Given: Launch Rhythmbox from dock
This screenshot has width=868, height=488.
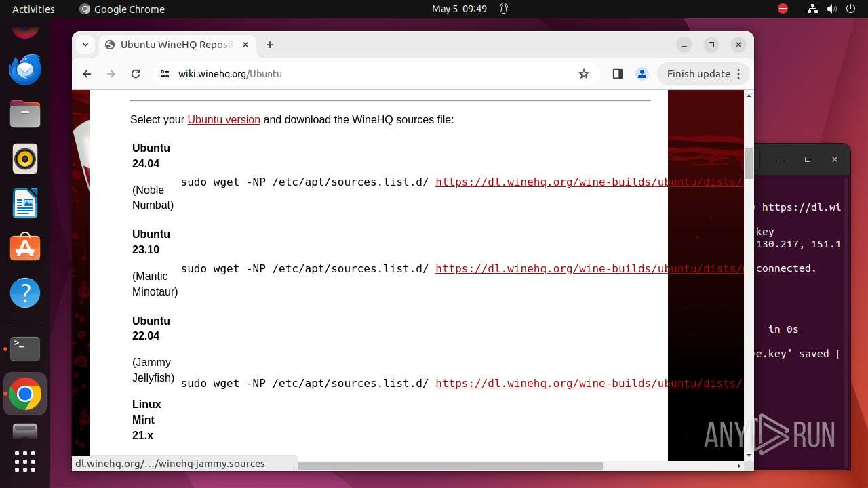Looking at the screenshot, I should (25, 159).
